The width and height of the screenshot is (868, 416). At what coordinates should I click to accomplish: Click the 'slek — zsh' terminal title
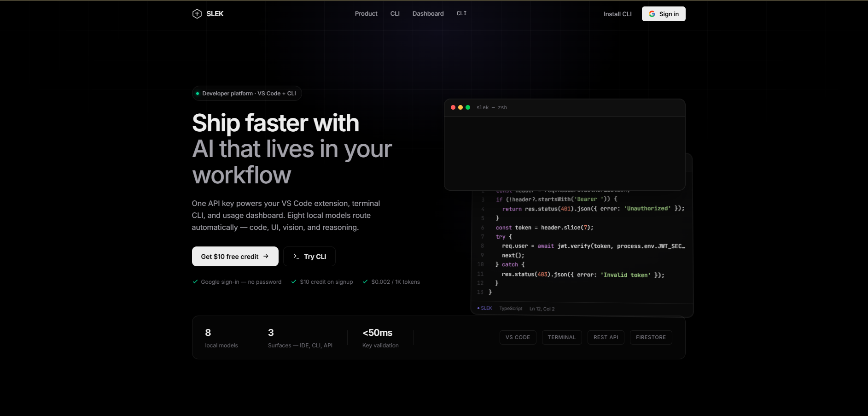pyautogui.click(x=492, y=107)
